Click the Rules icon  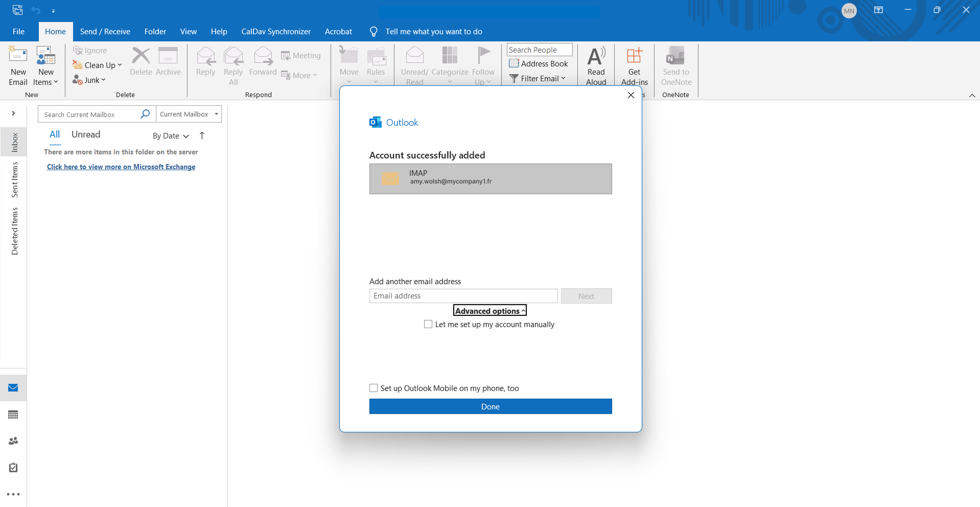376,56
